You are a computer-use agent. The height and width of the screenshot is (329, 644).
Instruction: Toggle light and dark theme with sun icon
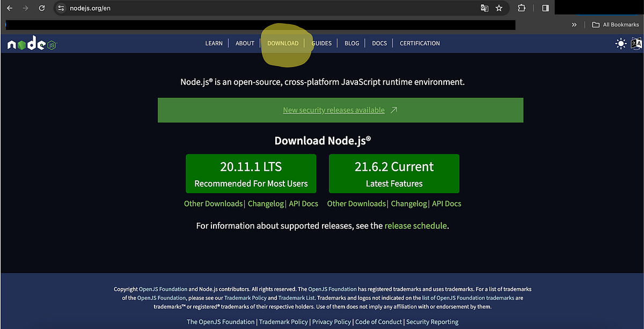coord(620,43)
